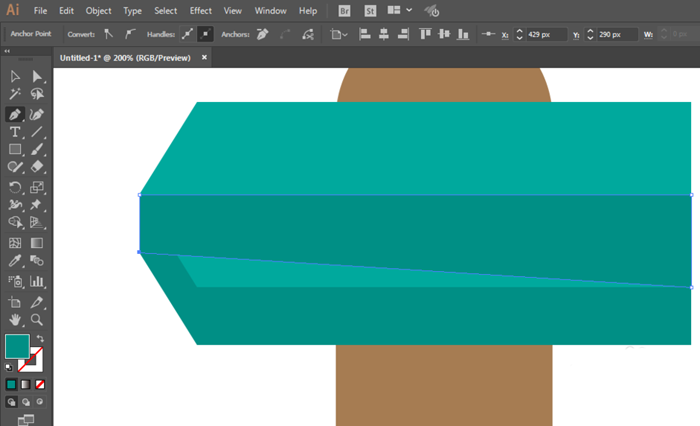The width and height of the screenshot is (700, 426).
Task: Activate the Zoom tool
Action: pos(37,320)
